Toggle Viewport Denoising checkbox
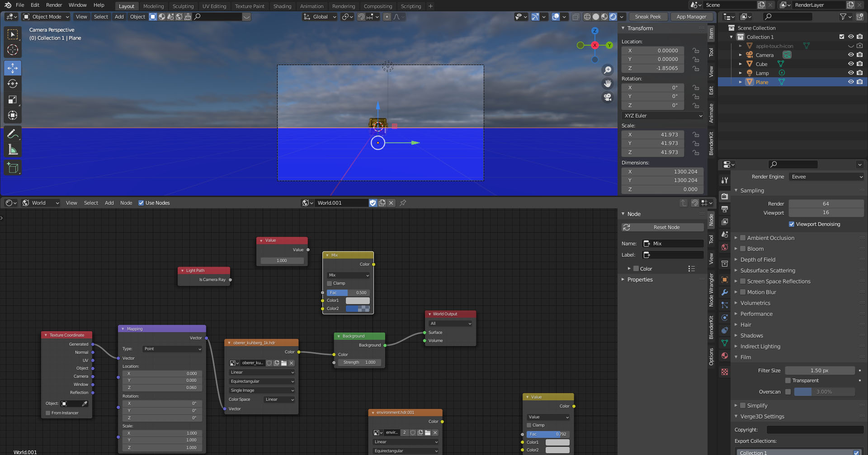Screen dimensions: 868x455 tap(792, 224)
